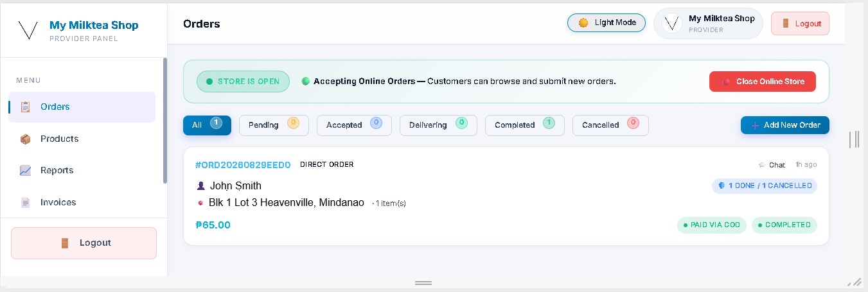Click the location pin icon beside address

200,203
